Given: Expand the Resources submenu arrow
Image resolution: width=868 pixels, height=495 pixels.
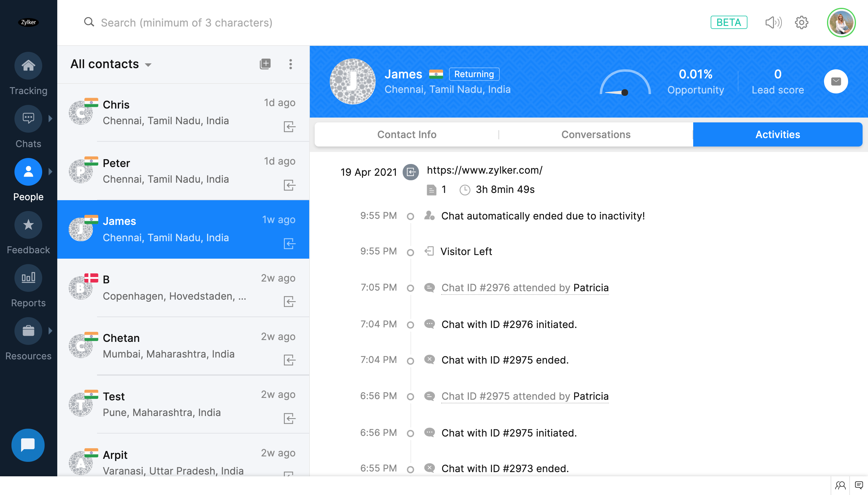Looking at the screenshot, I should coord(50,331).
